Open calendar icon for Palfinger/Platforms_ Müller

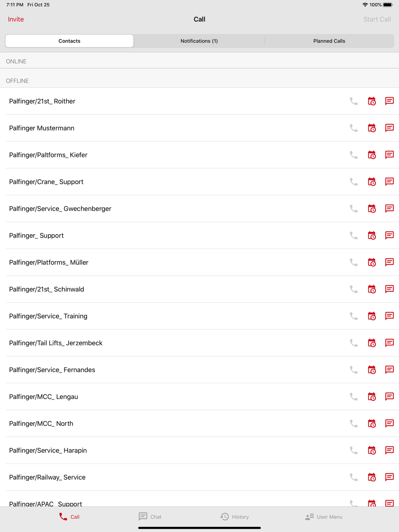(372, 262)
